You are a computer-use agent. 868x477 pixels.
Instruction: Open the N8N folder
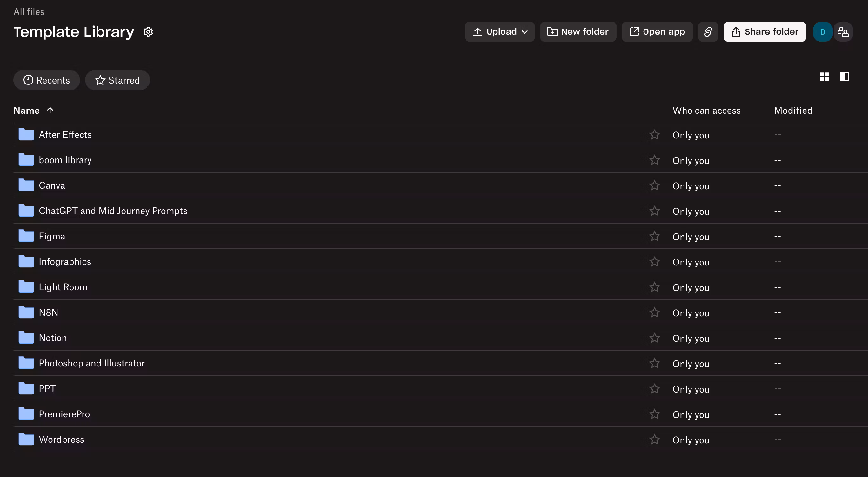pyautogui.click(x=49, y=312)
